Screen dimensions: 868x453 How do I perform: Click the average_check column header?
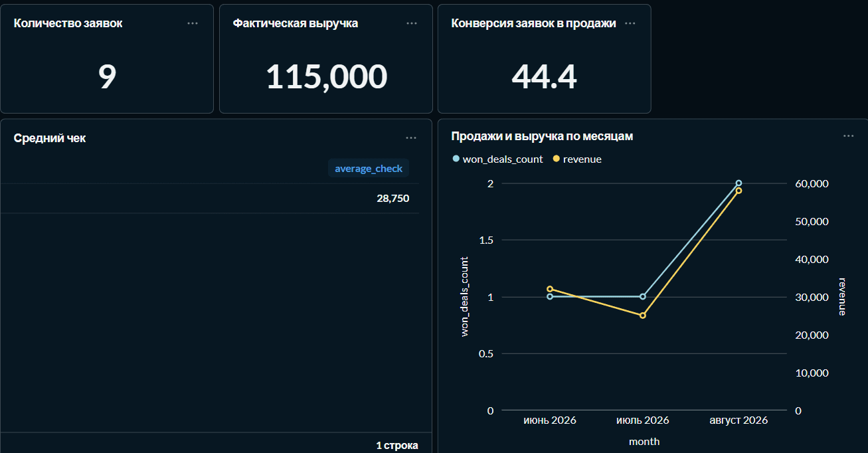click(369, 169)
